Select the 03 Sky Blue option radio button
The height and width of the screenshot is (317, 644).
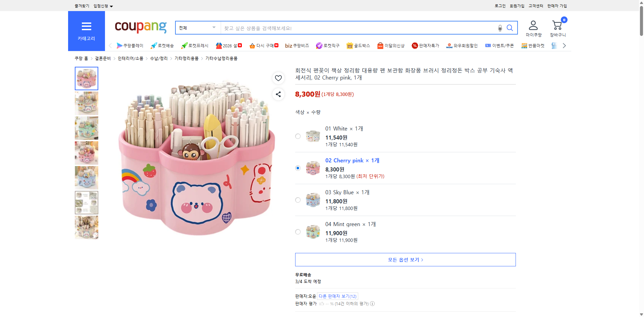click(x=298, y=200)
